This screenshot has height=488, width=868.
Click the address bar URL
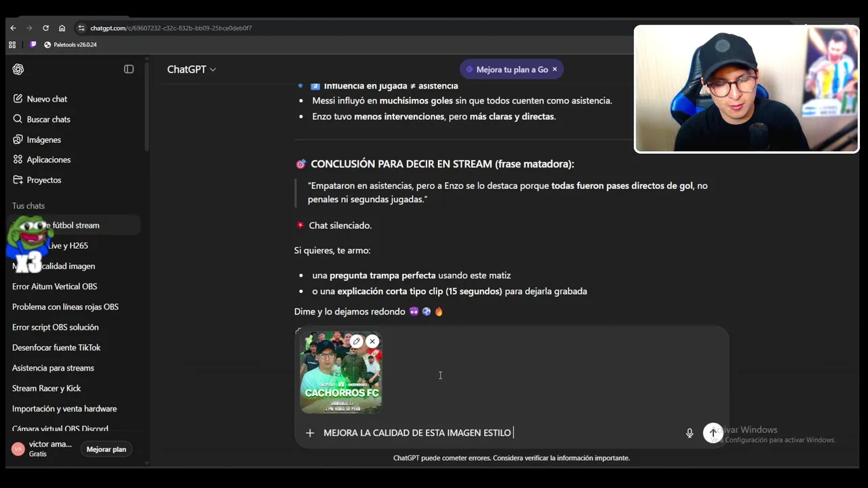(x=171, y=28)
